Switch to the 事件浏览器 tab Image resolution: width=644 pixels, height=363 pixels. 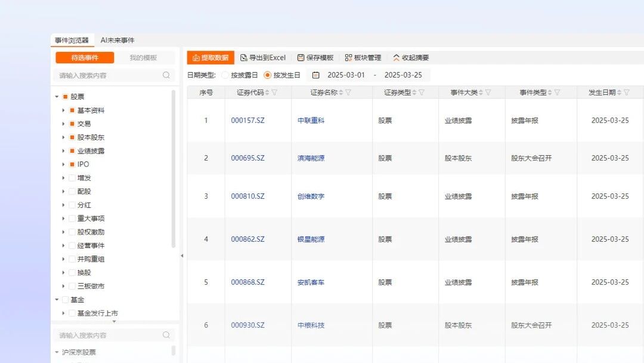[x=72, y=40]
